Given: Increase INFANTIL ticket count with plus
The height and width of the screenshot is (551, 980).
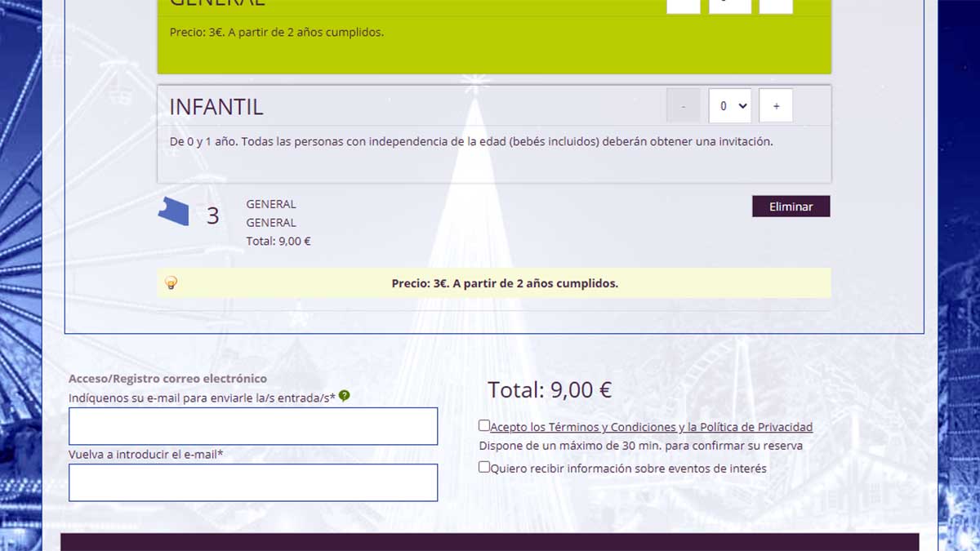Looking at the screenshot, I should [x=775, y=106].
